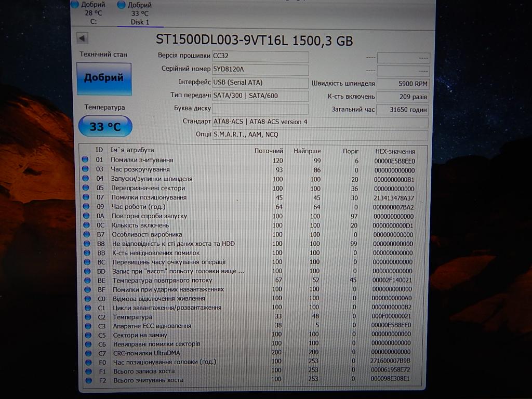This screenshot has width=532, height=399.
Task: Select attribute name Всього зчитувань хоста
Action: [x=148, y=380]
